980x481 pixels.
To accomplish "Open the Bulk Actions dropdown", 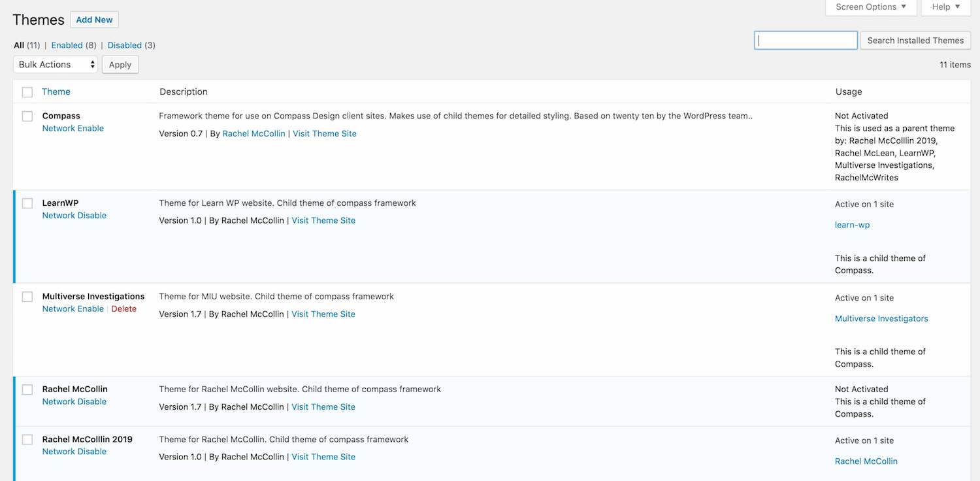I will click(x=55, y=64).
